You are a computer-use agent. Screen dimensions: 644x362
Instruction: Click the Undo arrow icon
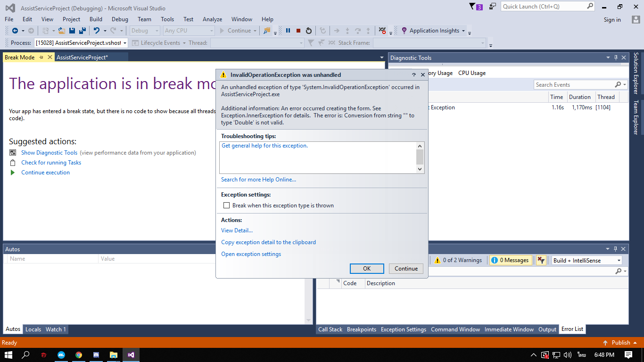pos(97,31)
